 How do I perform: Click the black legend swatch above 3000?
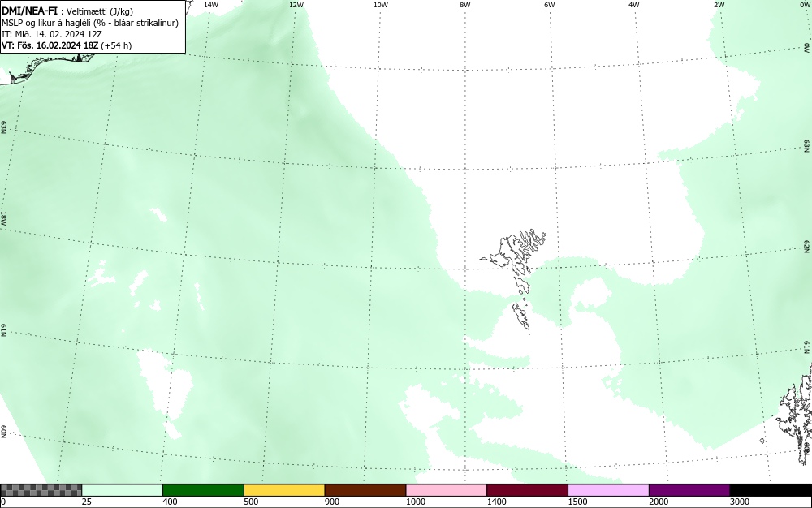click(771, 490)
